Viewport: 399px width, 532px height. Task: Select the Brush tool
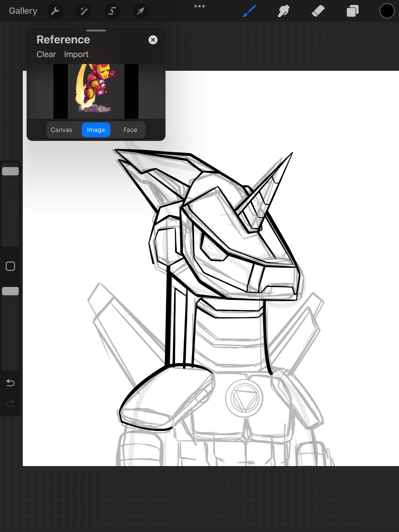coord(249,11)
